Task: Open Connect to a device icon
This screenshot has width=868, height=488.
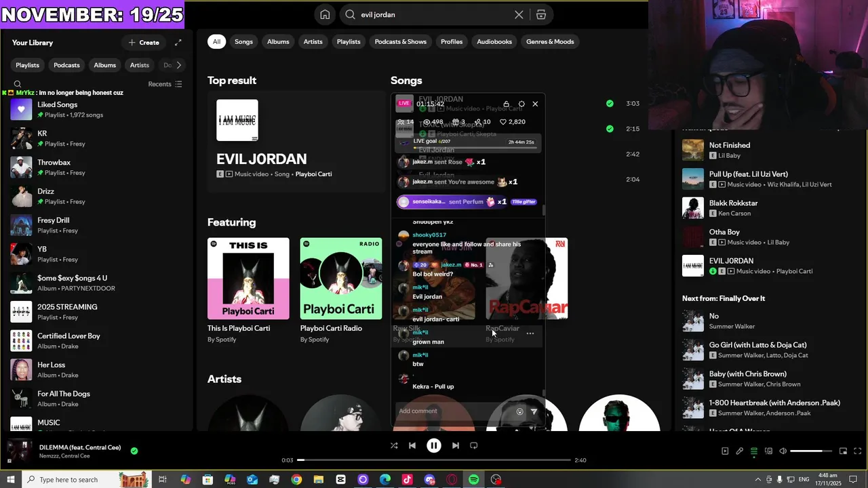Action: click(768, 451)
